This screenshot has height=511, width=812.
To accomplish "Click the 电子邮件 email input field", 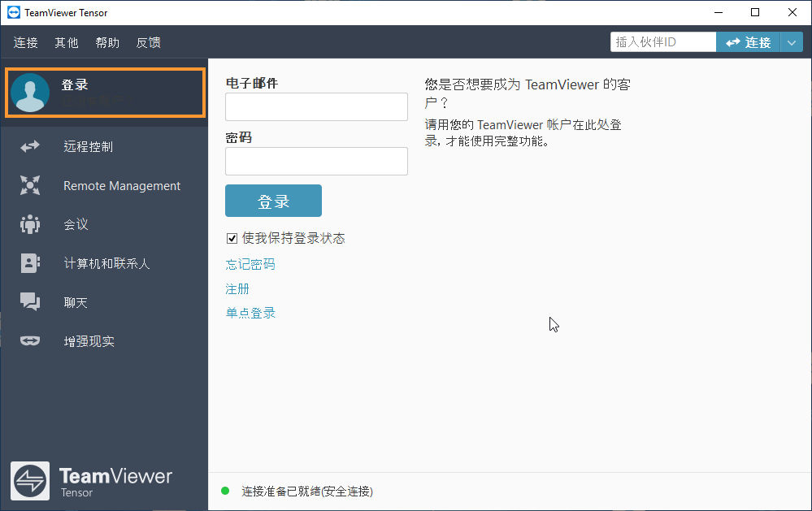I will tap(316, 107).
